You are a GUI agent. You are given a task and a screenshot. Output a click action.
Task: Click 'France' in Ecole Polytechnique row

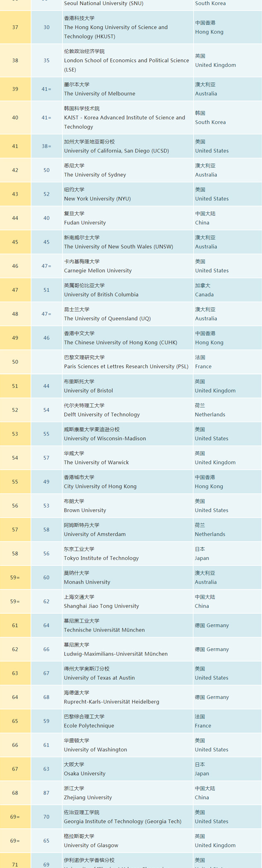(203, 726)
